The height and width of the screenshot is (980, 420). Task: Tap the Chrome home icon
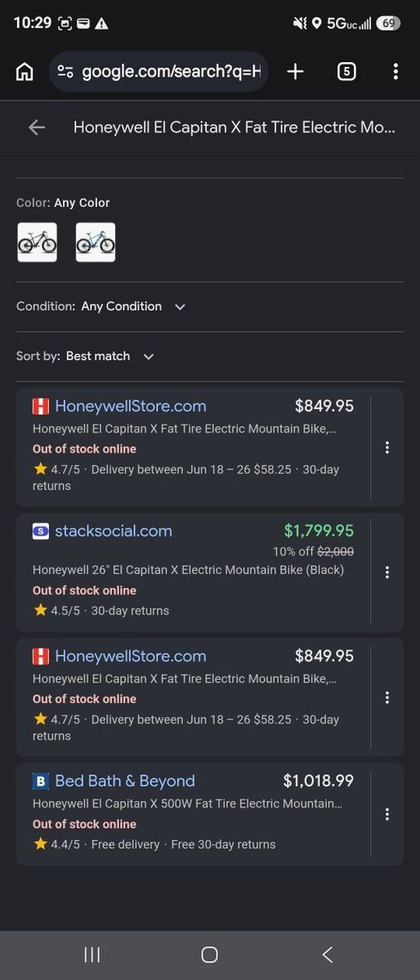(25, 72)
